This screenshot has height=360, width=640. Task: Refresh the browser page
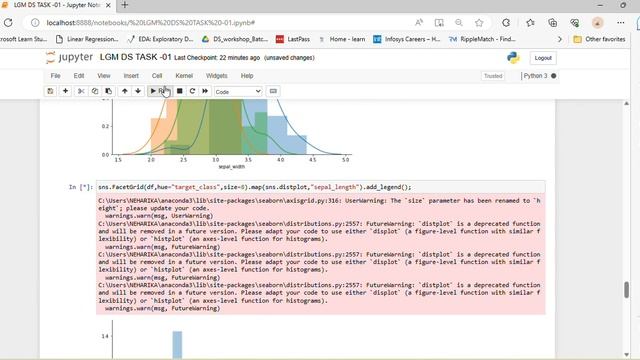pos(8,22)
